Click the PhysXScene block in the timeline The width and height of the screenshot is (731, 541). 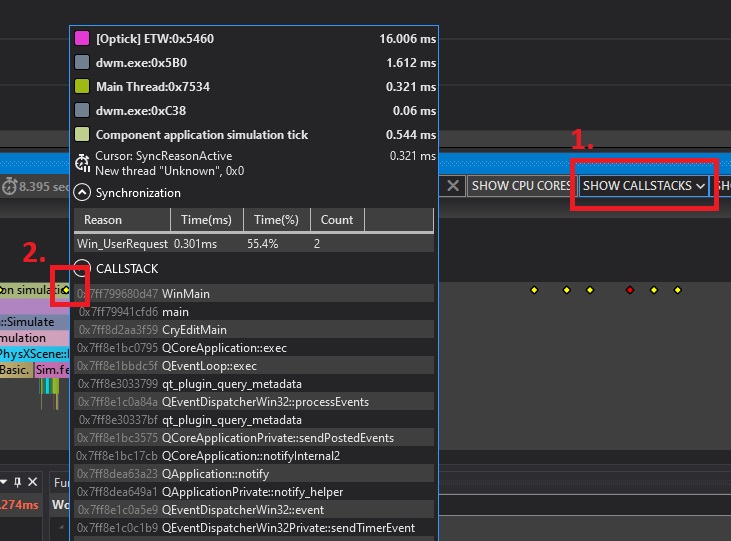34,354
